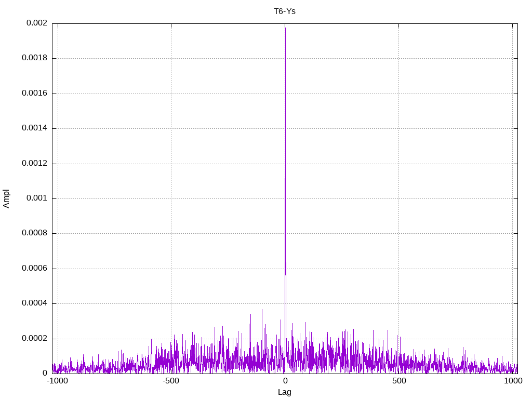Pick the 0.0014 y-axis tick label
The image size is (532, 399).
pos(34,128)
